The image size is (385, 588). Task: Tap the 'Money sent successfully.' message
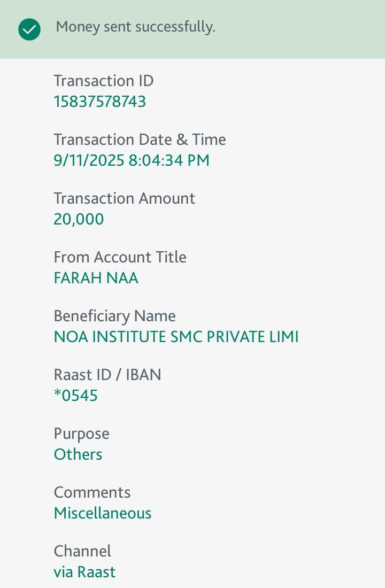pyautogui.click(x=135, y=27)
